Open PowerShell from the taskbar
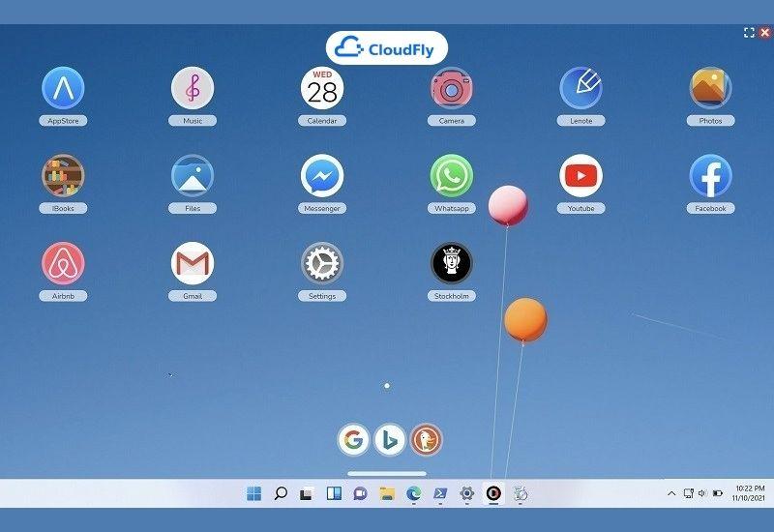Image resolution: width=774 pixels, height=532 pixels. coord(440,493)
